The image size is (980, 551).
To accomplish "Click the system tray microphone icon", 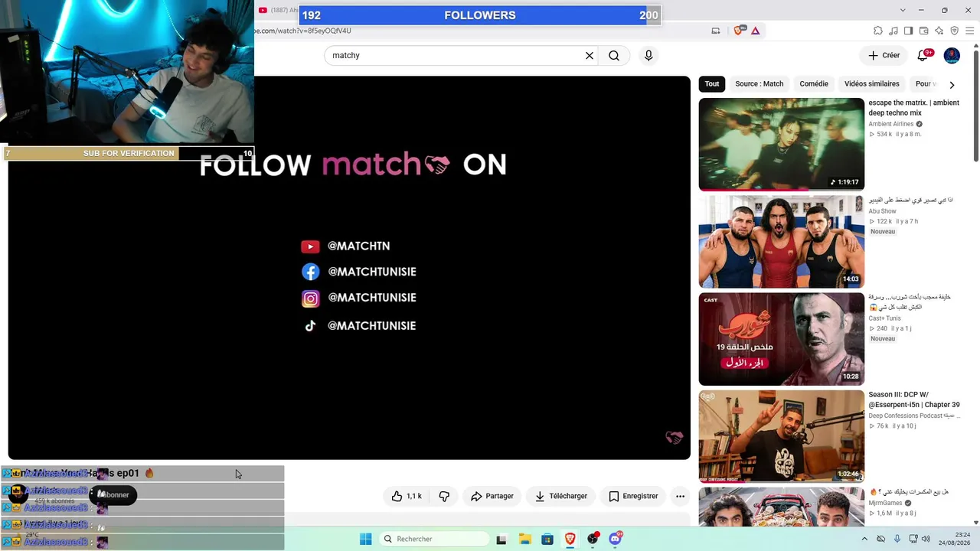I will (897, 539).
